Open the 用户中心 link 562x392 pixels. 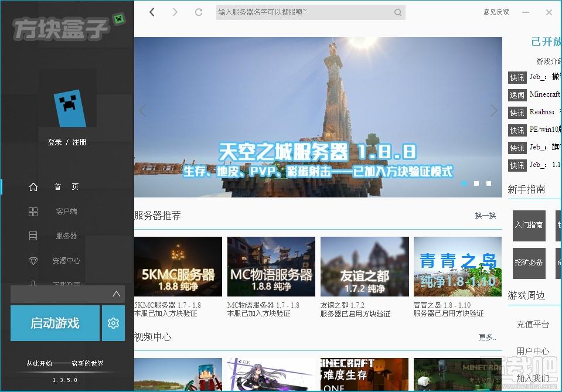(x=533, y=351)
